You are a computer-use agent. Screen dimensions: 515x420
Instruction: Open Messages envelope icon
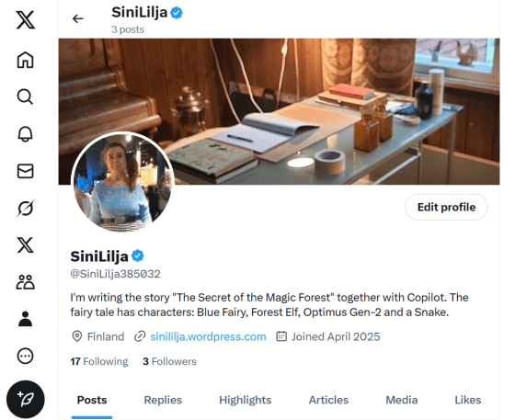pyautogui.click(x=26, y=171)
